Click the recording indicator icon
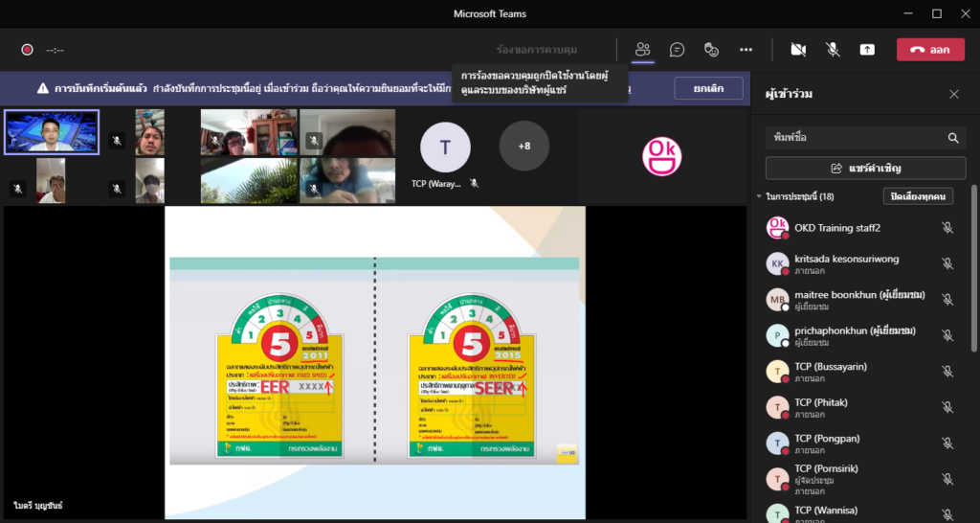The height and width of the screenshot is (523, 980). pyautogui.click(x=27, y=50)
